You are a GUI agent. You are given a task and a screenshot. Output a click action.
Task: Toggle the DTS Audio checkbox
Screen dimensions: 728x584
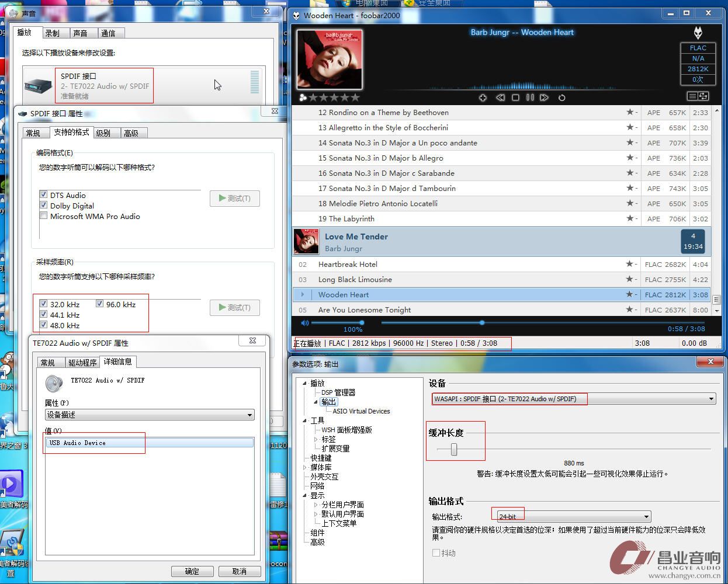coord(43,194)
